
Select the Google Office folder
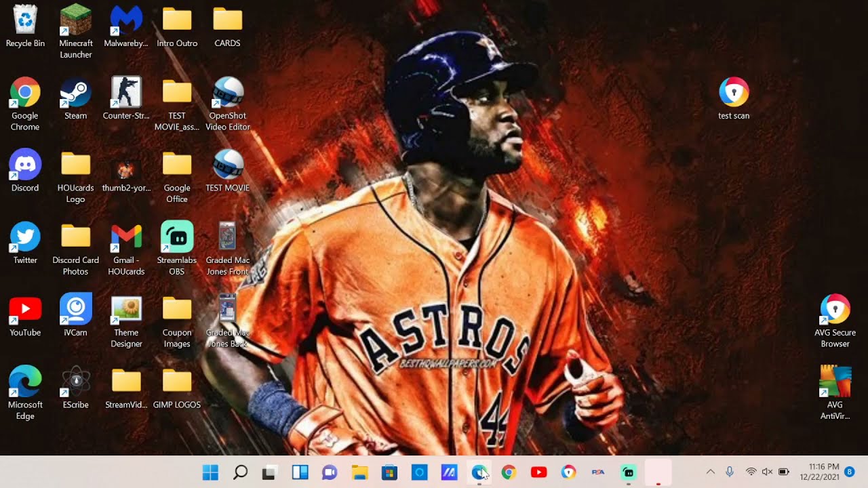[177, 176]
